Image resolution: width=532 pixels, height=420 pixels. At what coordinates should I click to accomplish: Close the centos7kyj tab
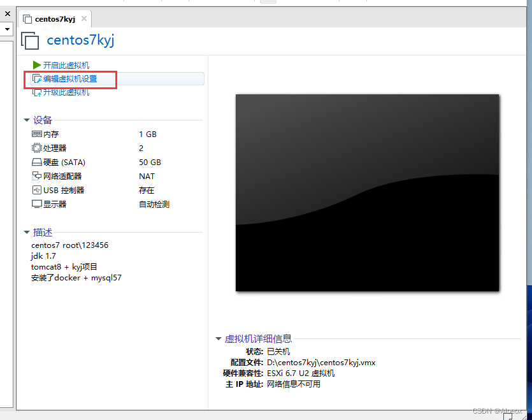coord(84,18)
